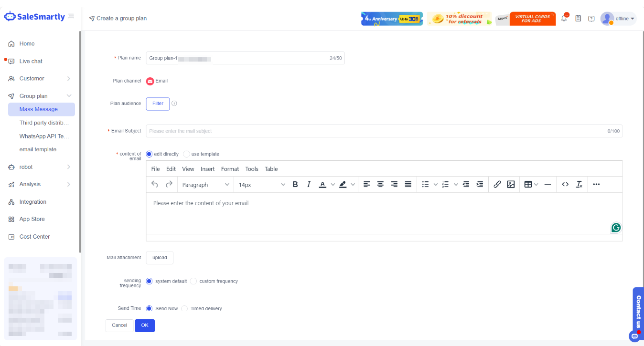The width and height of the screenshot is (644, 346).
Task: Click the clear formatting icon
Action: [x=579, y=185]
